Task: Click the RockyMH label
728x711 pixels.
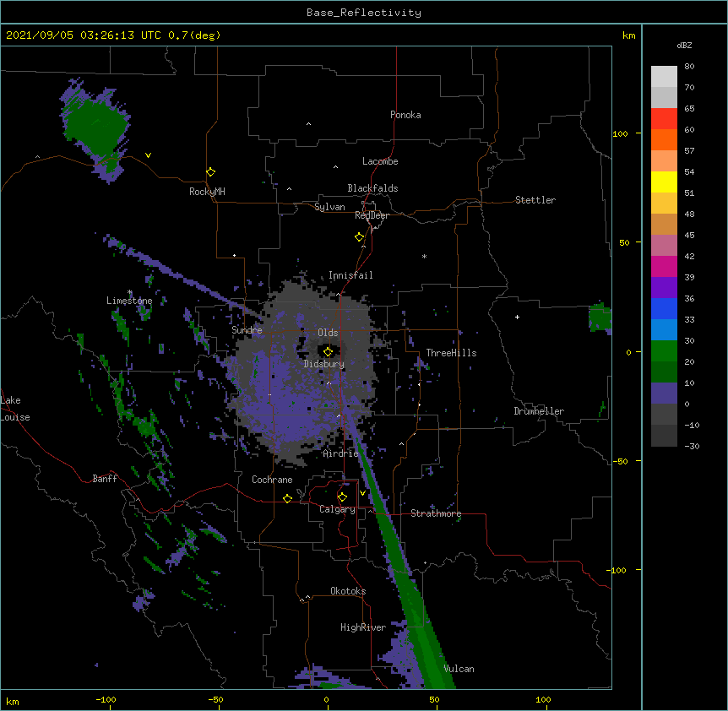Action: 207,192
